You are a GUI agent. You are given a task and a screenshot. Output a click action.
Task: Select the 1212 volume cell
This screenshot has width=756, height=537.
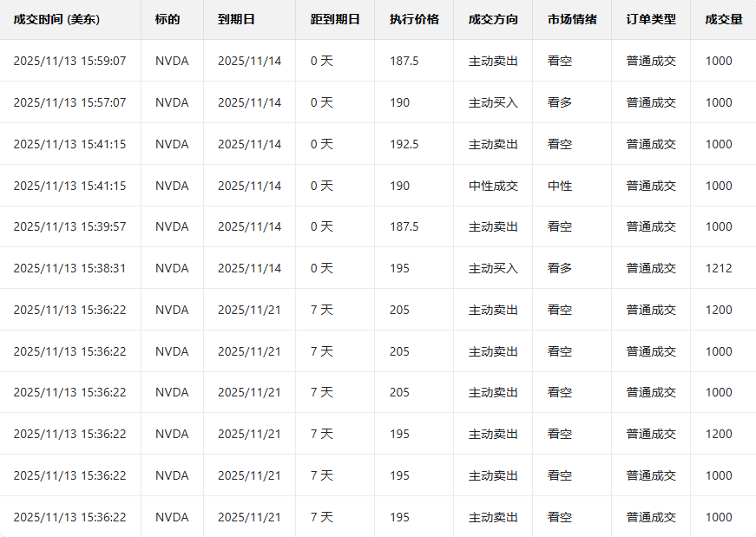[719, 268]
